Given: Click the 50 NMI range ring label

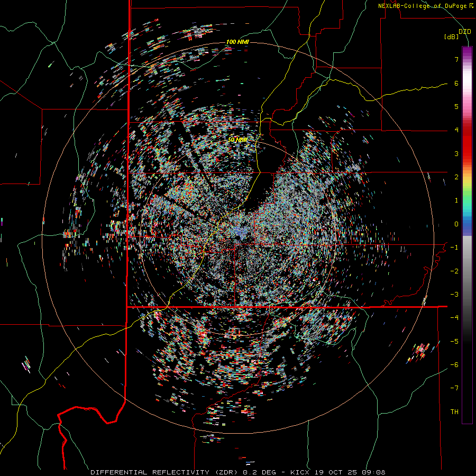Looking at the screenshot, I should 237,140.
